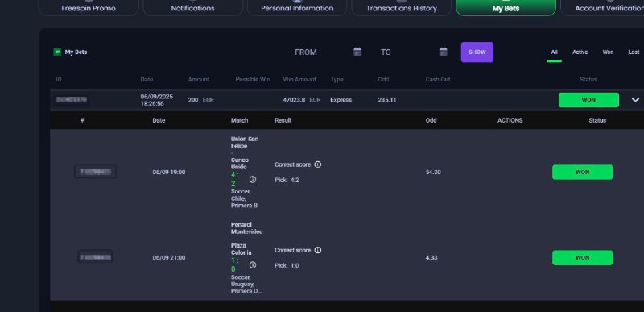The height and width of the screenshot is (312, 644).
Task: Click the TO date field
Action: 413,52
